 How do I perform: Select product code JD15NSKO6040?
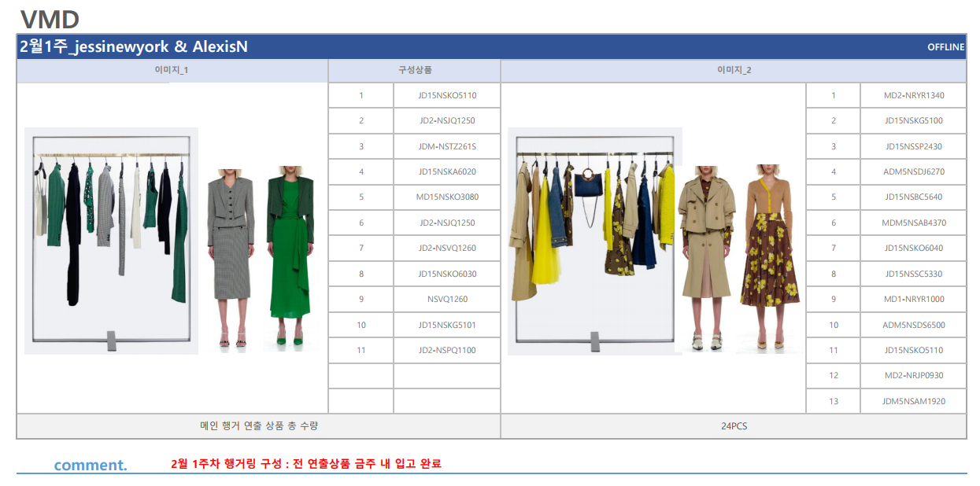914,249
